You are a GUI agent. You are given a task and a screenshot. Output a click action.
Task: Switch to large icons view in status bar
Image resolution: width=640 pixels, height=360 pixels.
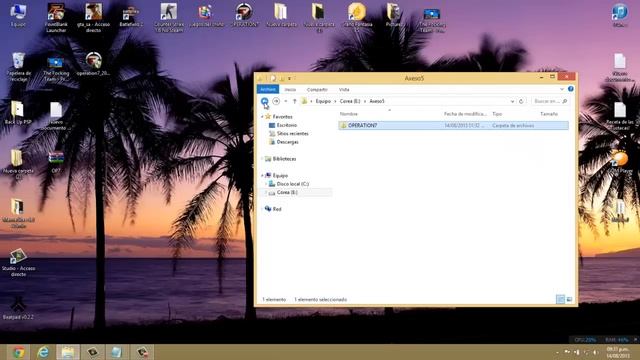point(569,300)
